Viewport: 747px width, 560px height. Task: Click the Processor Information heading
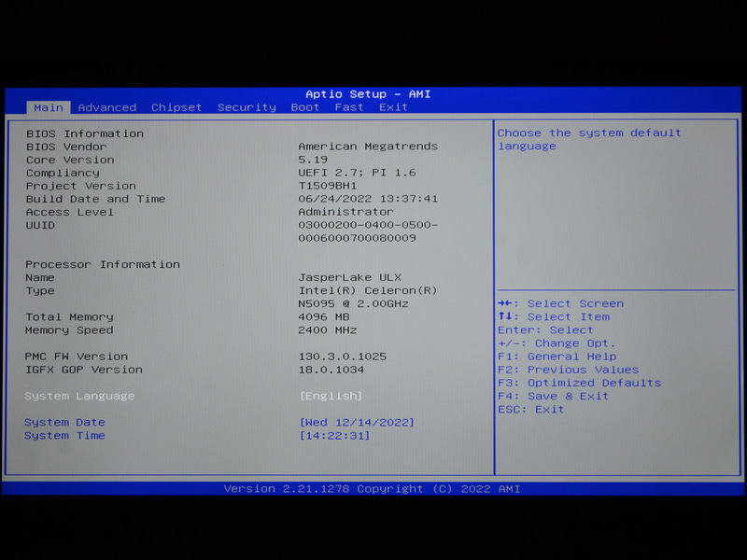103,265
